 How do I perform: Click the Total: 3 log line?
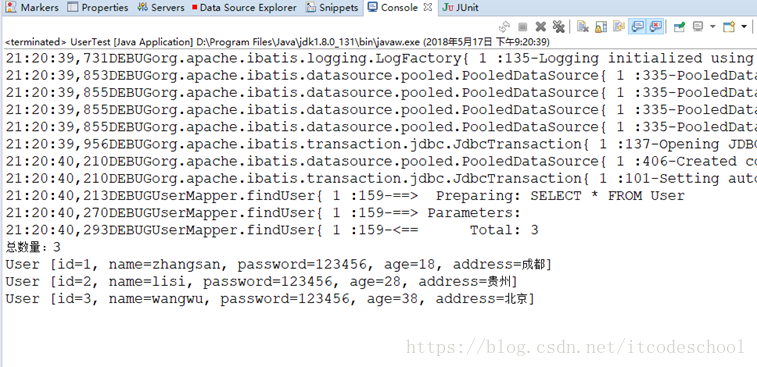272,230
